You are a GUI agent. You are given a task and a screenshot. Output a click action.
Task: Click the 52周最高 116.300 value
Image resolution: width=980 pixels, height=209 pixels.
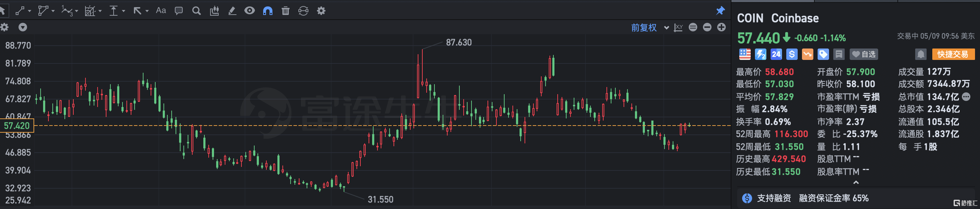click(x=791, y=134)
